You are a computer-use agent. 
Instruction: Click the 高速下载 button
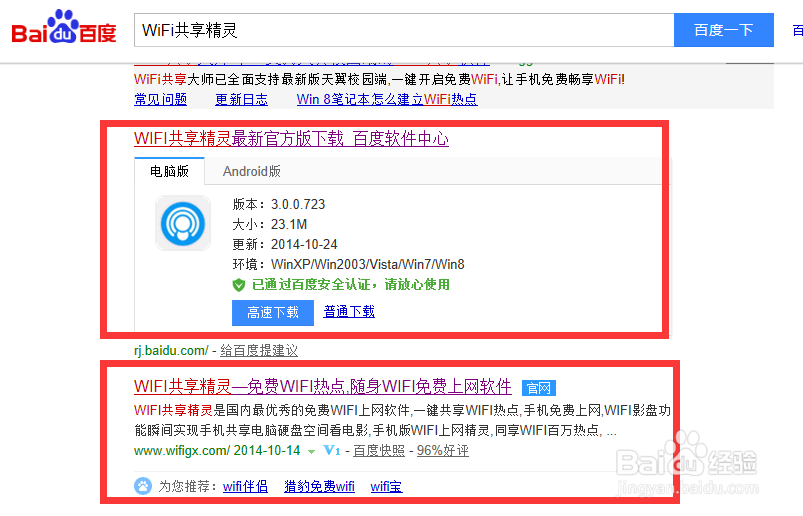pyautogui.click(x=272, y=313)
